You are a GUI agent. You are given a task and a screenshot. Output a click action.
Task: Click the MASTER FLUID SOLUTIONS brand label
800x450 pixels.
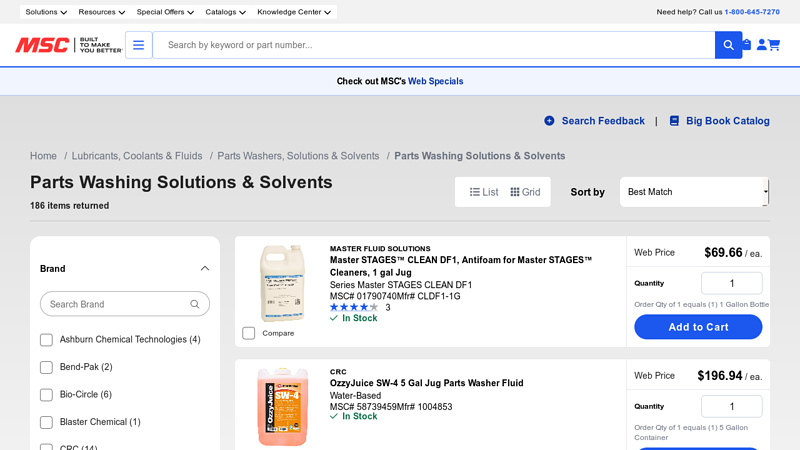coord(380,248)
